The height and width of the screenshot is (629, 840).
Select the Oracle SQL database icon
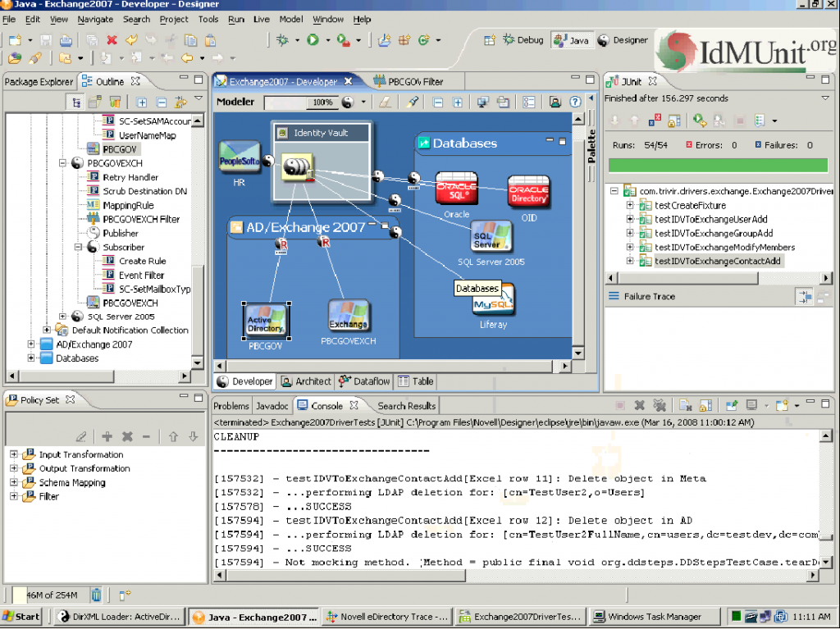[456, 188]
